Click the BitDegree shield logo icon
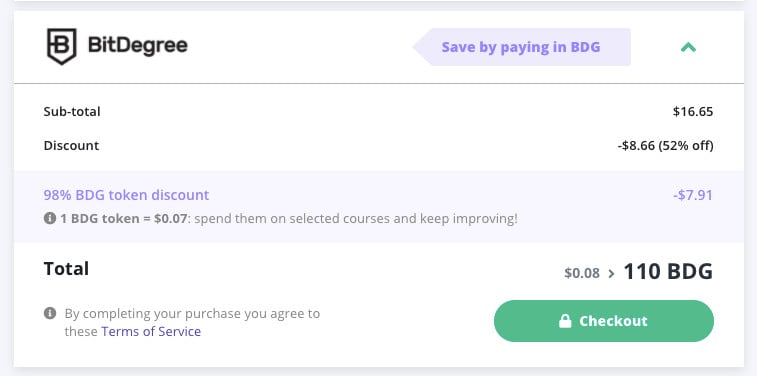This screenshot has width=757, height=376. (61, 46)
